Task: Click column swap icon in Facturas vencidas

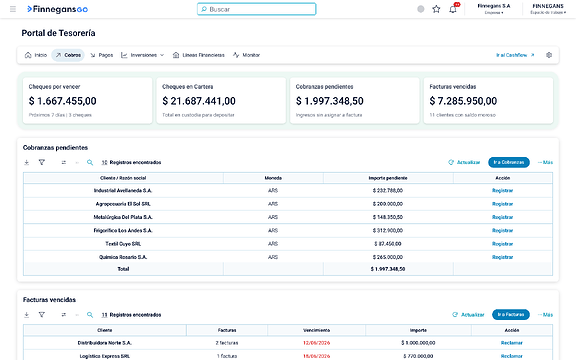Action: [64, 315]
